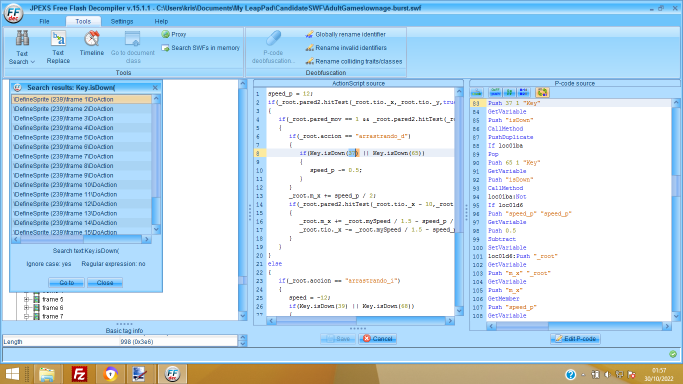Click the search results horizontal scrollbar
Screen dimensions: 683x384
tap(81, 239)
